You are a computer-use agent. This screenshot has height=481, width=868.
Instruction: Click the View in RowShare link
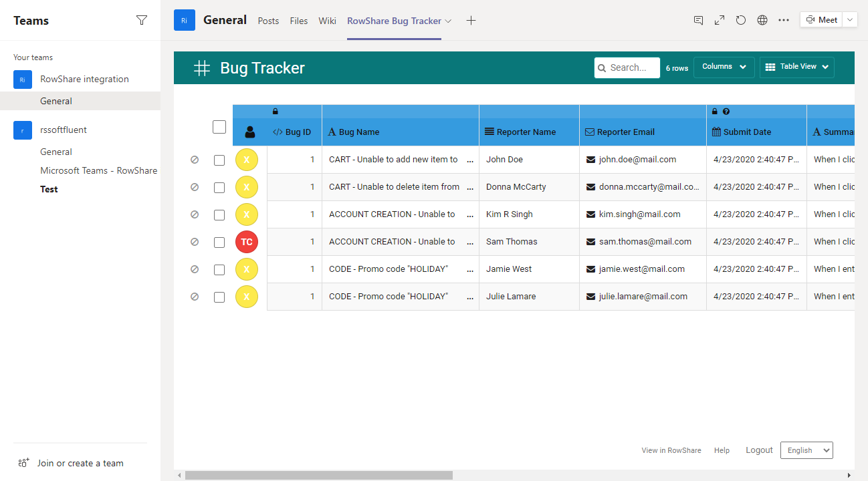click(x=671, y=450)
